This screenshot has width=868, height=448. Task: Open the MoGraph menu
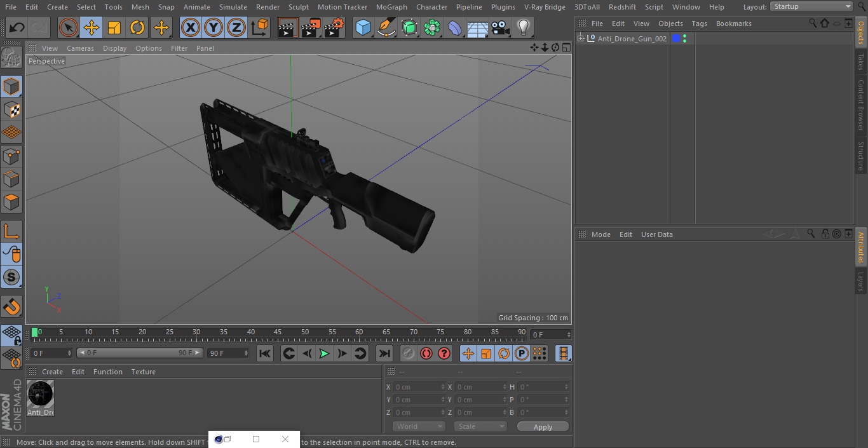(391, 7)
